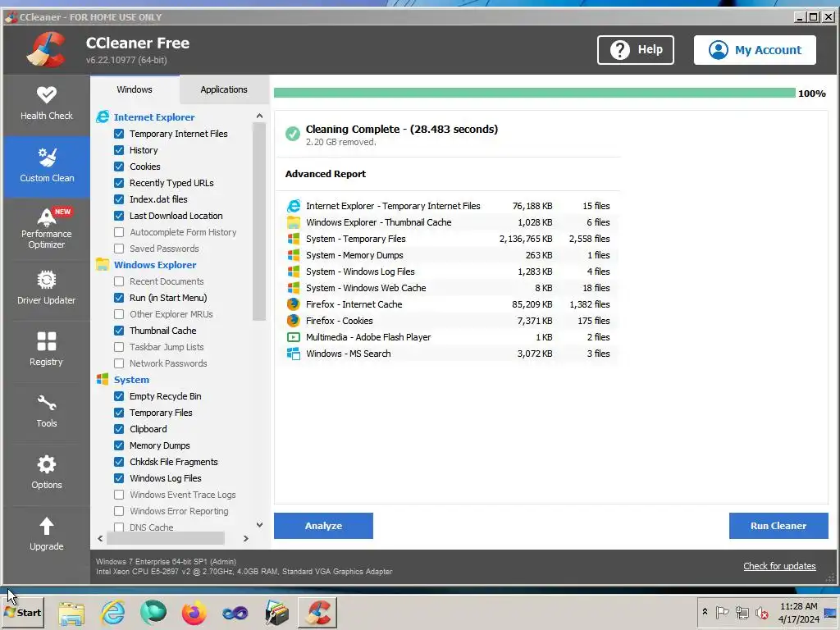The width and height of the screenshot is (840, 630).
Task: Check the Taskbar Jump Lists option
Action: coord(119,347)
